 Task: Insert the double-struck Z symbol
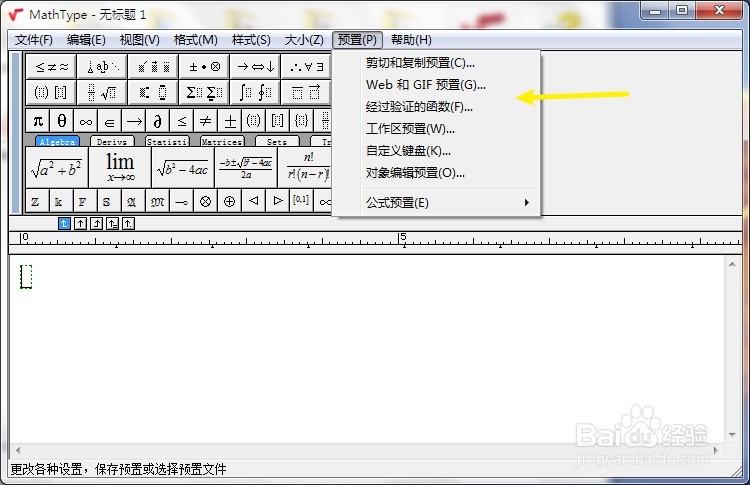tap(35, 201)
